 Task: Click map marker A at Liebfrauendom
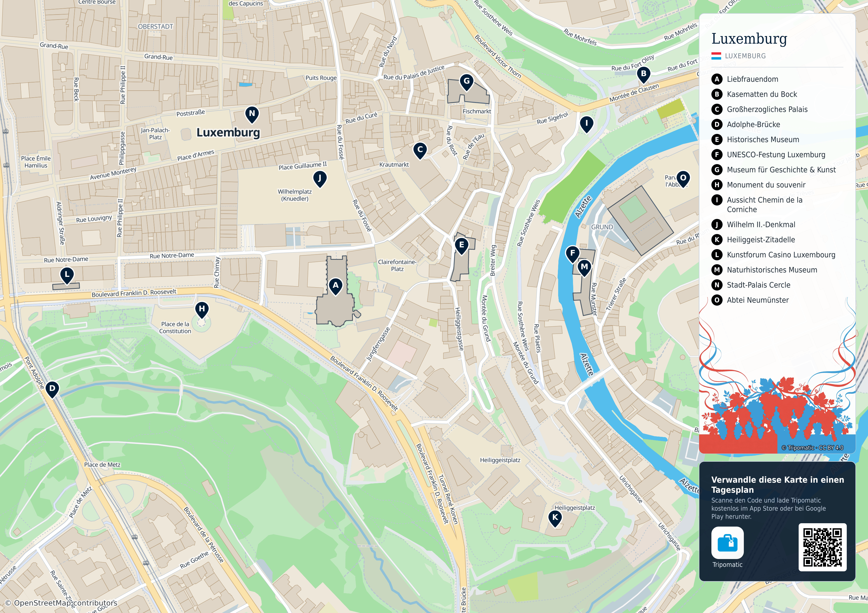tap(335, 287)
